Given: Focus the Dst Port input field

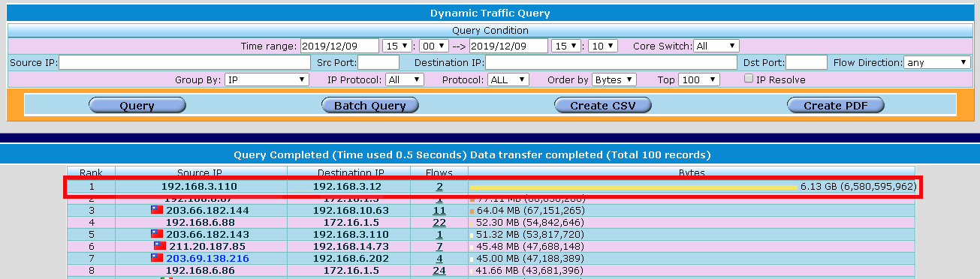Looking at the screenshot, I should [807, 62].
